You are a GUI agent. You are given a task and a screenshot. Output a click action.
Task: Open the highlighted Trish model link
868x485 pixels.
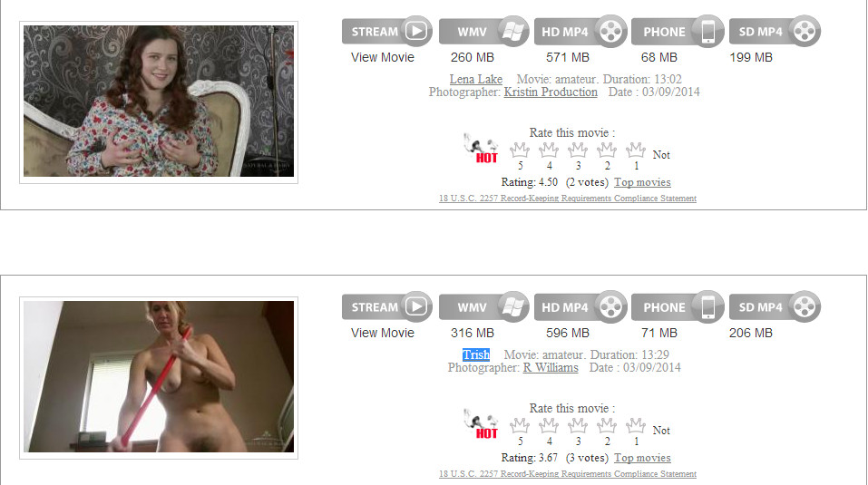(x=476, y=354)
